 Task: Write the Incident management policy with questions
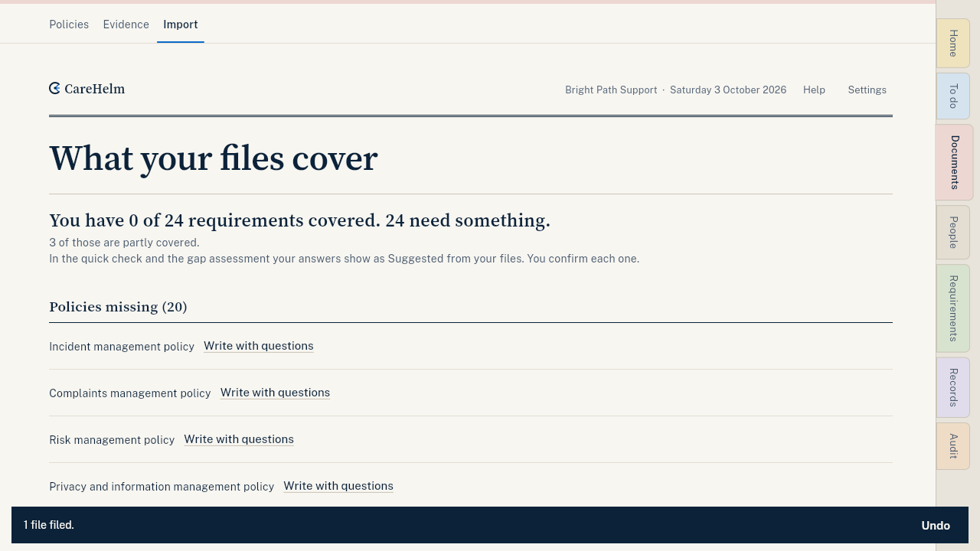pyautogui.click(x=259, y=346)
